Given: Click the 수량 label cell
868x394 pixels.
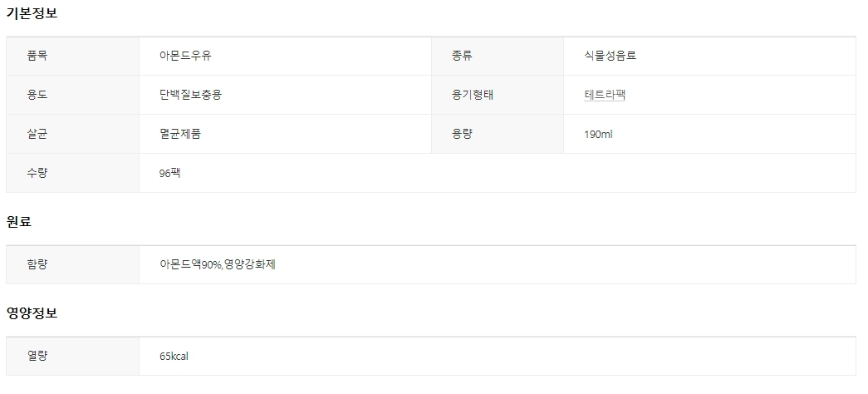Looking at the screenshot, I should [38, 173].
